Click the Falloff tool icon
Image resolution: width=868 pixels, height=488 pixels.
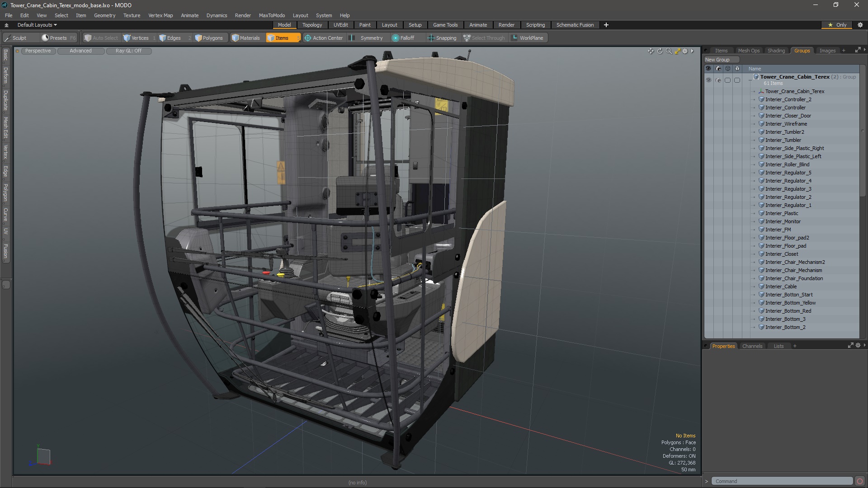[x=396, y=38]
